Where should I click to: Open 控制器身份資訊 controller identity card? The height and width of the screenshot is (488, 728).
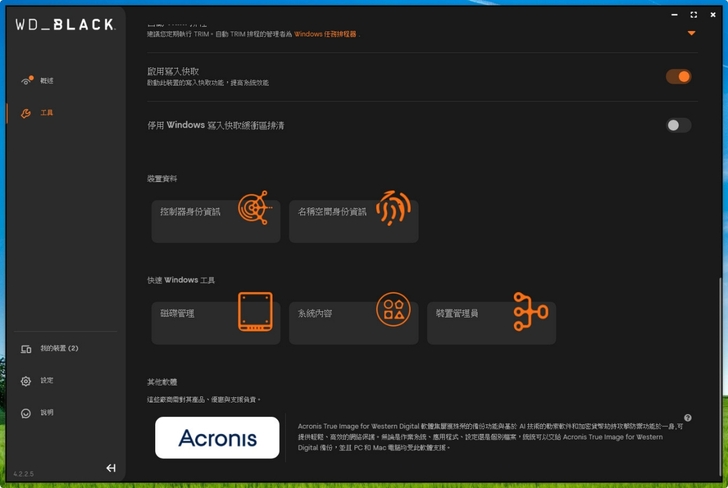point(216,221)
